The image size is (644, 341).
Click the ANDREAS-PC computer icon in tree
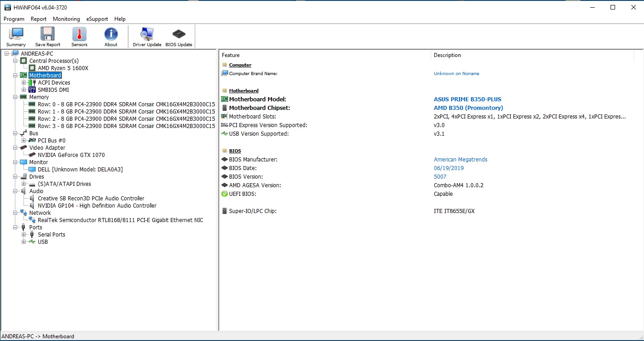[x=15, y=53]
